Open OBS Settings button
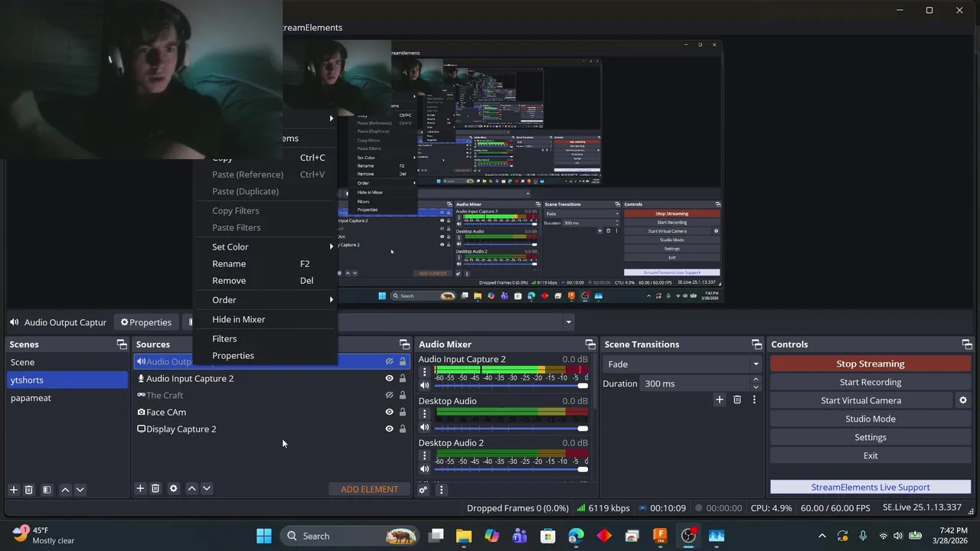The width and height of the screenshot is (980, 551). (x=871, y=437)
